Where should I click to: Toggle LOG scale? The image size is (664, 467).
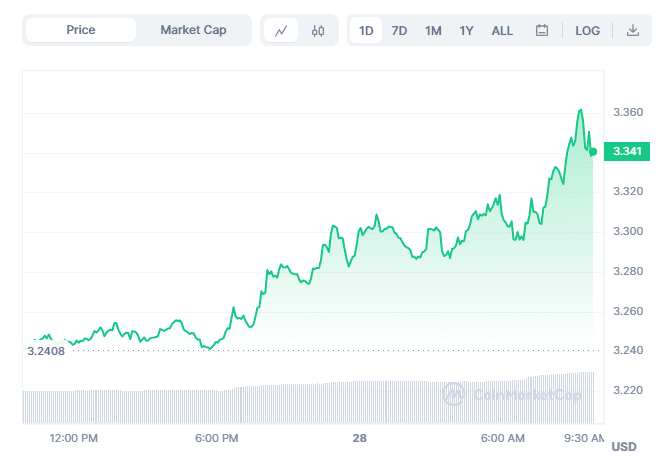point(587,30)
